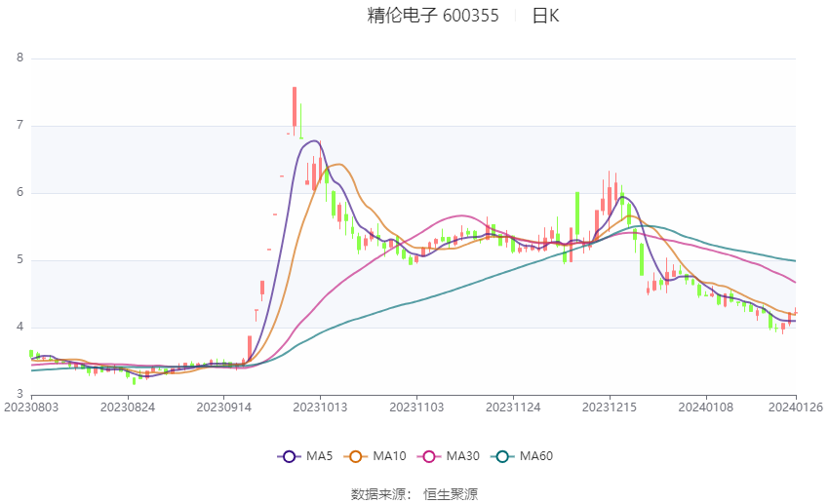Select x-axis date label 20230803

pos(31,407)
